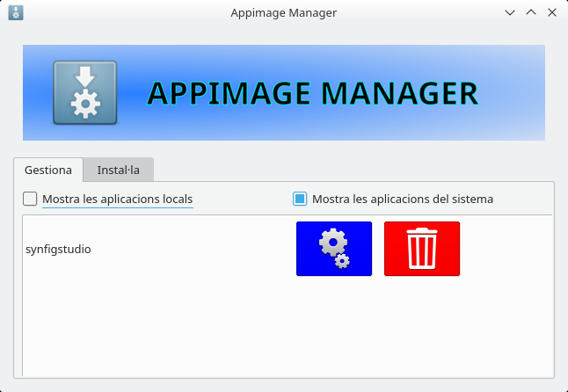
Task: Minimize the Appimage Manager window
Action: point(510,12)
